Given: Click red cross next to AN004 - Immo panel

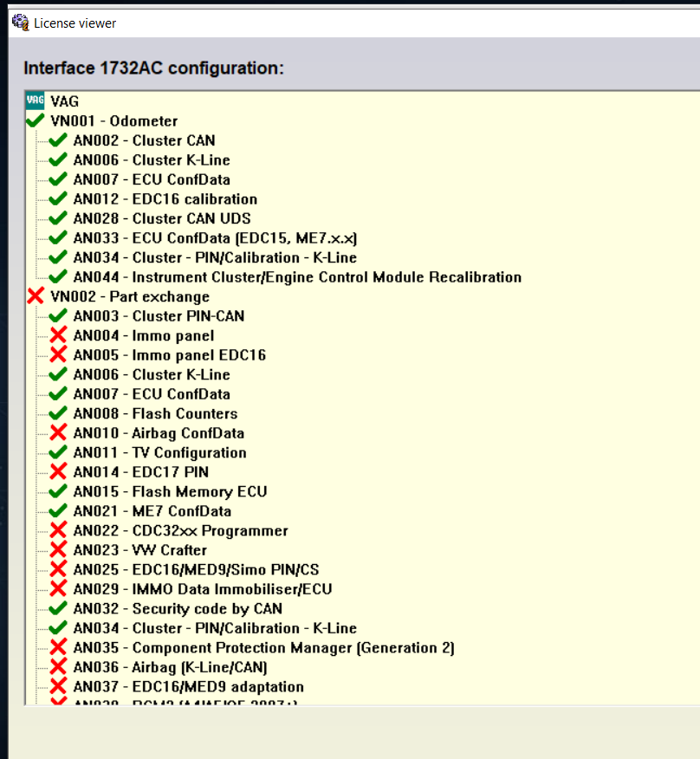Looking at the screenshot, I should (x=58, y=335).
